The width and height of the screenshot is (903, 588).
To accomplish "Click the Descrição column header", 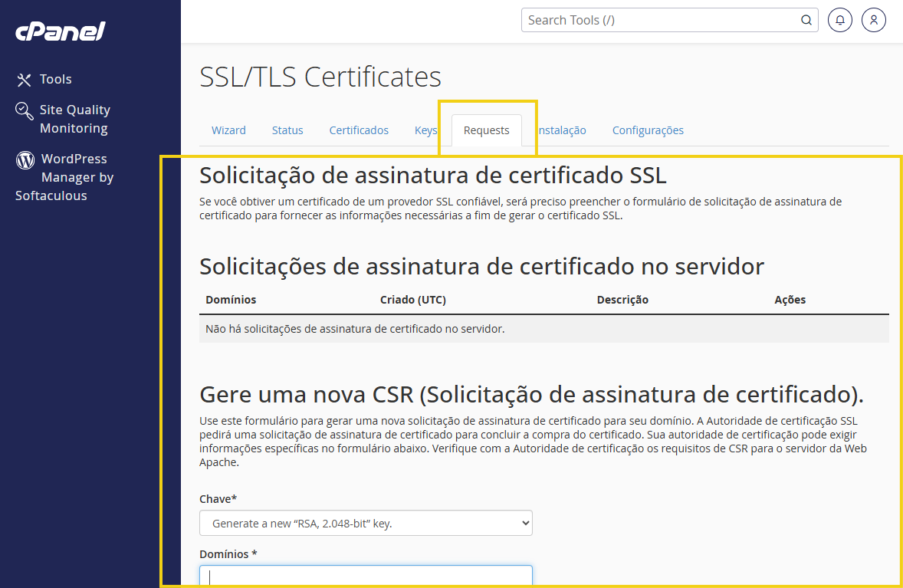I will tap(622, 300).
